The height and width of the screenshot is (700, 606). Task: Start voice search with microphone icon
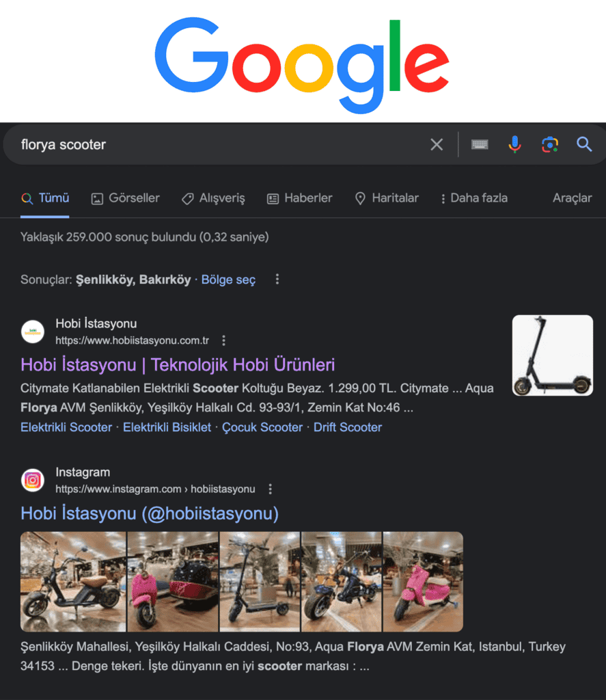click(514, 144)
